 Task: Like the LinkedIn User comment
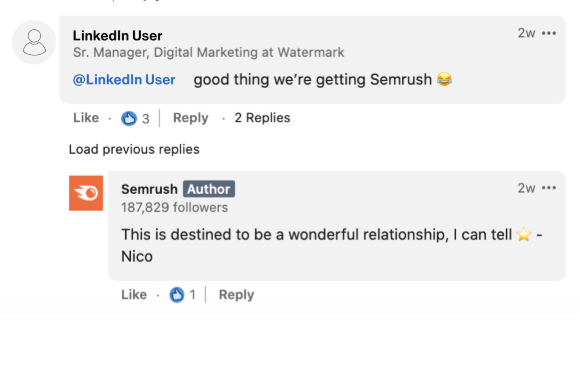86,118
